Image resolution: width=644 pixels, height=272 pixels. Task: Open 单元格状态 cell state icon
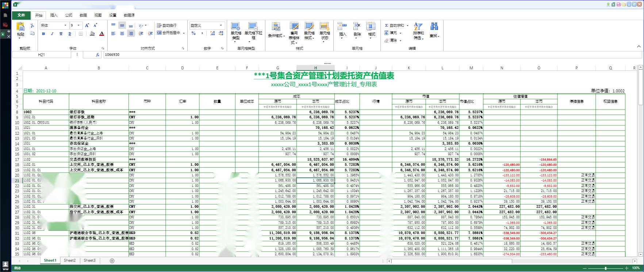tap(325, 26)
